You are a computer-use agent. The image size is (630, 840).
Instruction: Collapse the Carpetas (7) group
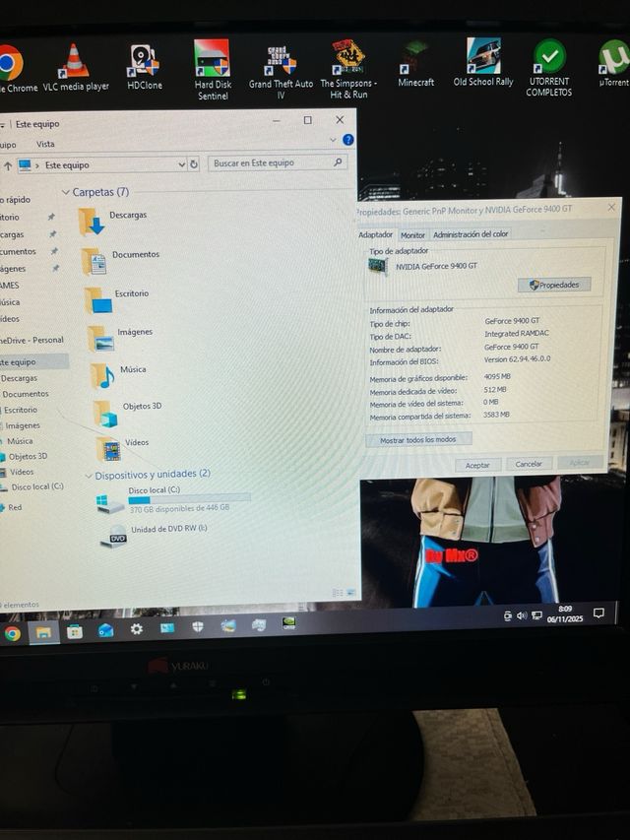click(x=66, y=192)
